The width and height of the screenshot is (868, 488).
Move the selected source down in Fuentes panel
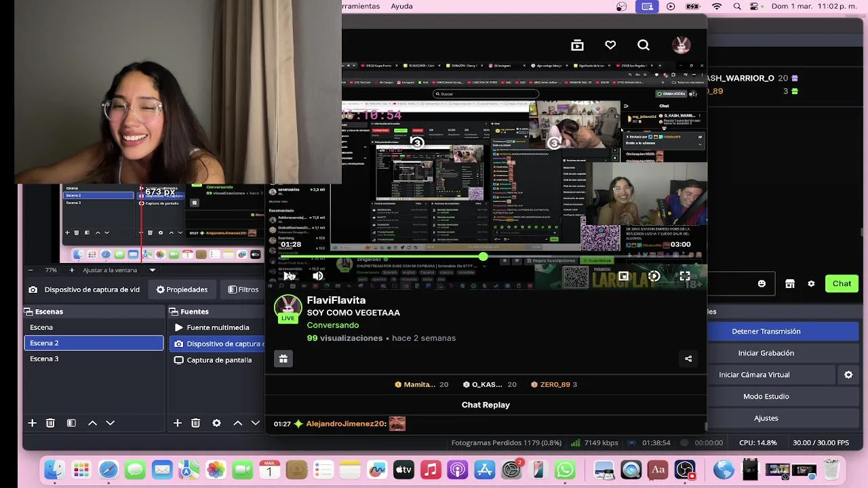coord(256,423)
